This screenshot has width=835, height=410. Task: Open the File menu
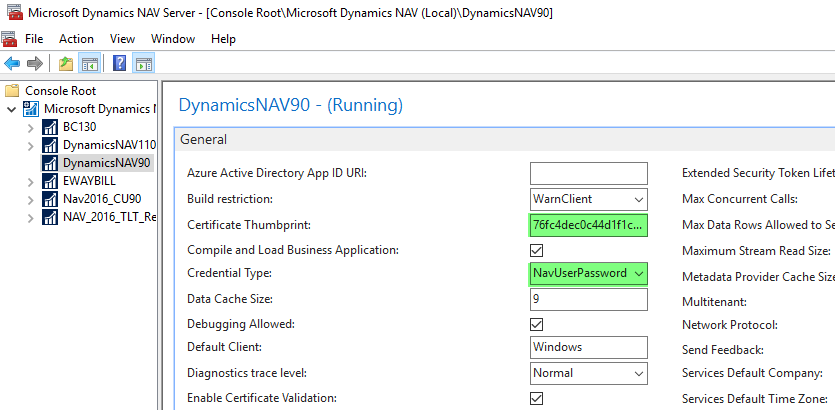[x=34, y=39]
